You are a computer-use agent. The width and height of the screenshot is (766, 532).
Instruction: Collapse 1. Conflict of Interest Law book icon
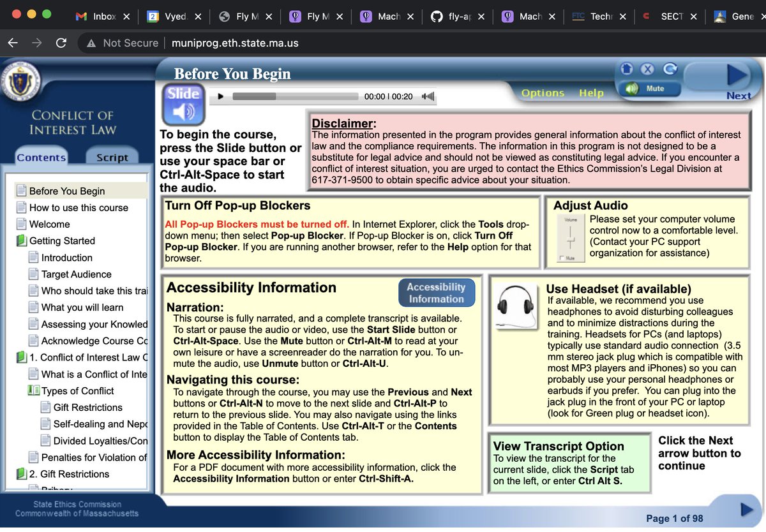[x=21, y=357]
